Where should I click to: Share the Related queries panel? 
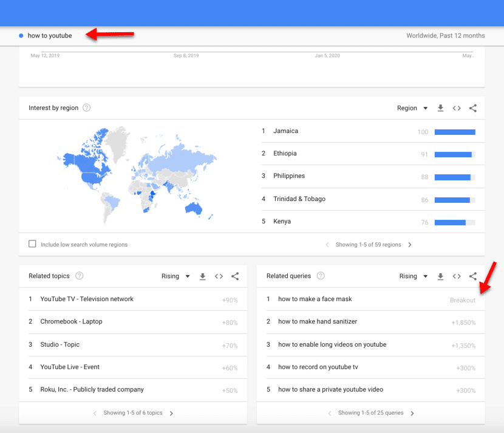click(474, 276)
